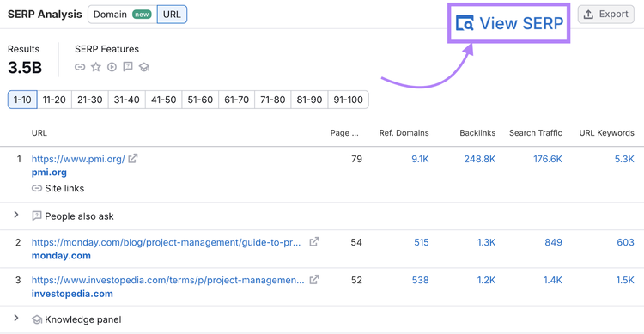The height and width of the screenshot is (334, 644).
Task: Click the Ref. Domains column header
Action: [404, 133]
